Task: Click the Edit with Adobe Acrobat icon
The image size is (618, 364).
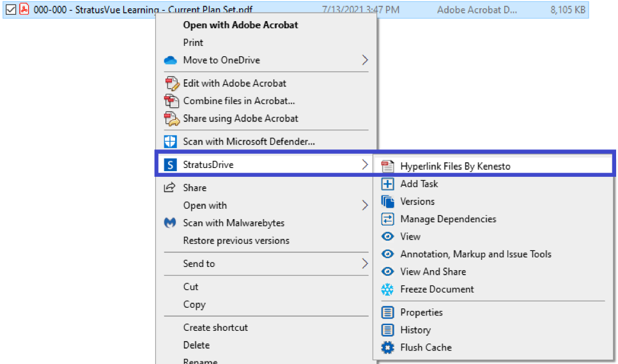Action: point(171,84)
